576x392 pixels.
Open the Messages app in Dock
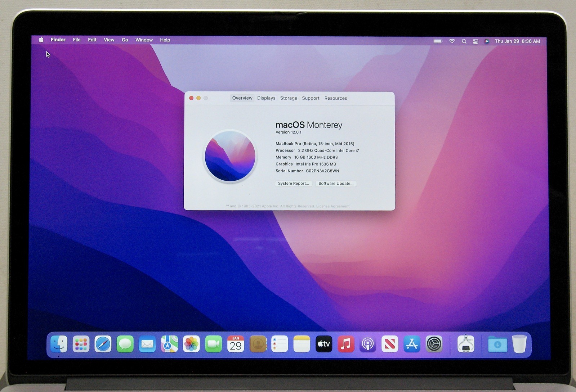[125, 344]
